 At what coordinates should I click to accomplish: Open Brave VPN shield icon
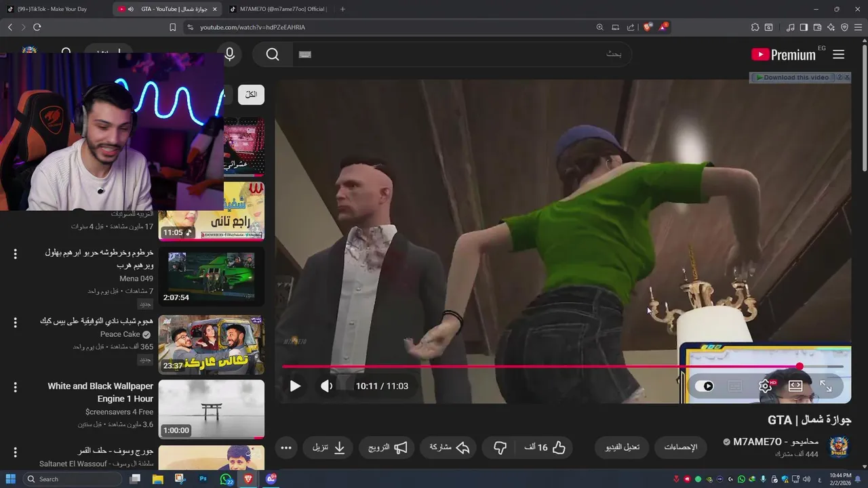844,27
